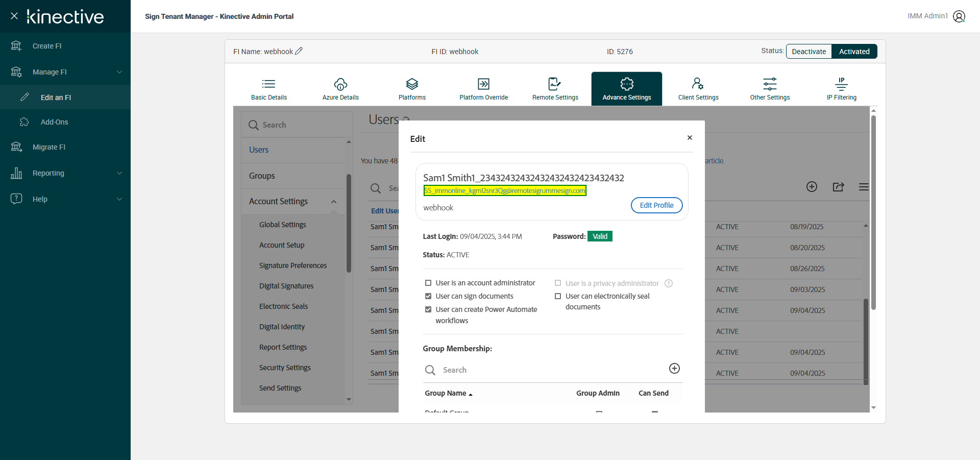Open Electronic Seals settings
The height and width of the screenshot is (460, 980).
[x=284, y=306]
